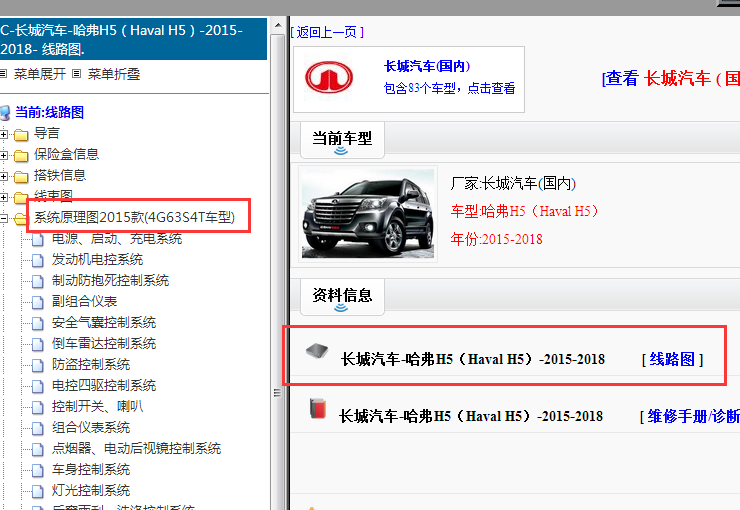This screenshot has height=510, width=740.
Task: Select the 导言 folder label
Action: pos(47,134)
